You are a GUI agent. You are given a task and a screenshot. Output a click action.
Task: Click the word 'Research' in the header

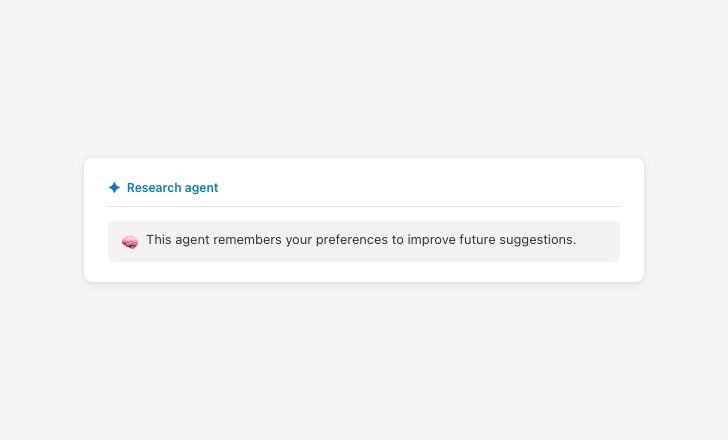click(153, 188)
